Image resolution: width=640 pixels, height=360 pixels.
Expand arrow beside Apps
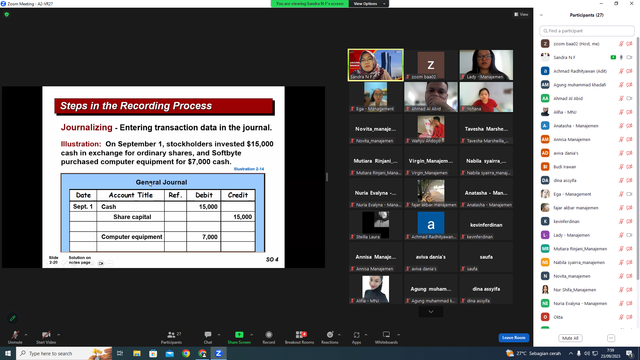pyautogui.click(x=366, y=335)
